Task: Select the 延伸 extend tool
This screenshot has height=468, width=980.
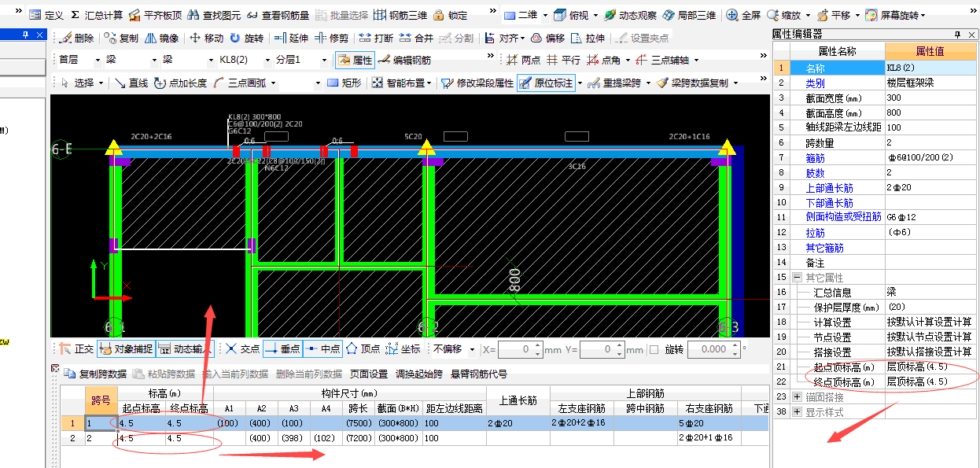Action: click(x=291, y=38)
